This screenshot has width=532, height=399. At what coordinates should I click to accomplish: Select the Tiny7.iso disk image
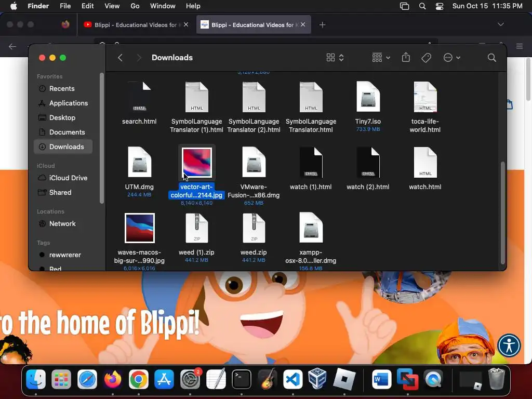pyautogui.click(x=368, y=107)
